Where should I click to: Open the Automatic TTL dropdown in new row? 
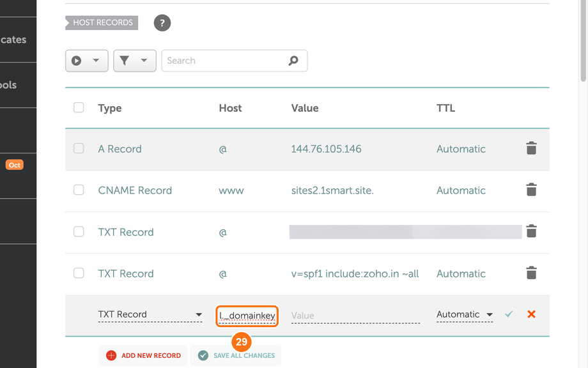click(x=464, y=315)
